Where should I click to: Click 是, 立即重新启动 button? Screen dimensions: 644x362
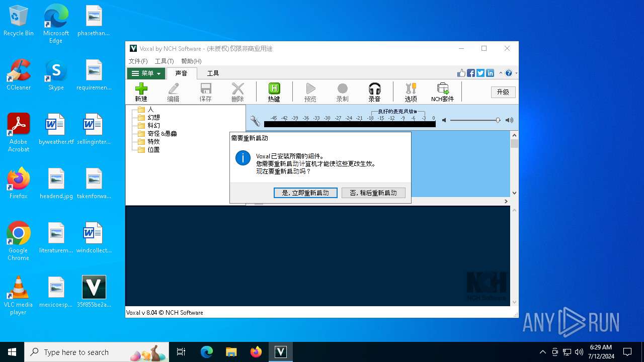[305, 193]
